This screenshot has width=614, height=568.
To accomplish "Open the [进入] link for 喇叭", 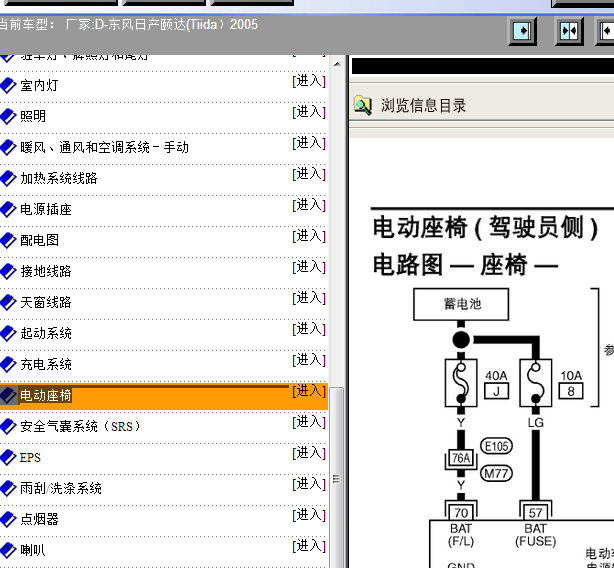I will pyautogui.click(x=309, y=546).
